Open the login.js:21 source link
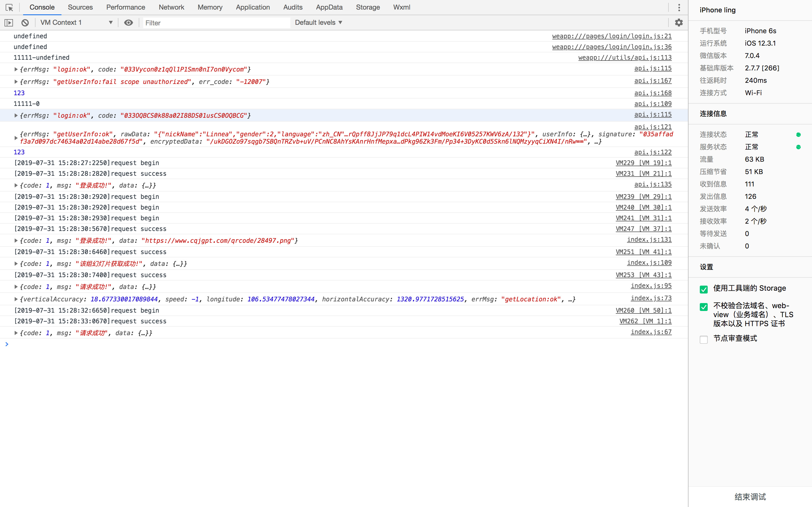The height and width of the screenshot is (507, 812). [x=611, y=36]
